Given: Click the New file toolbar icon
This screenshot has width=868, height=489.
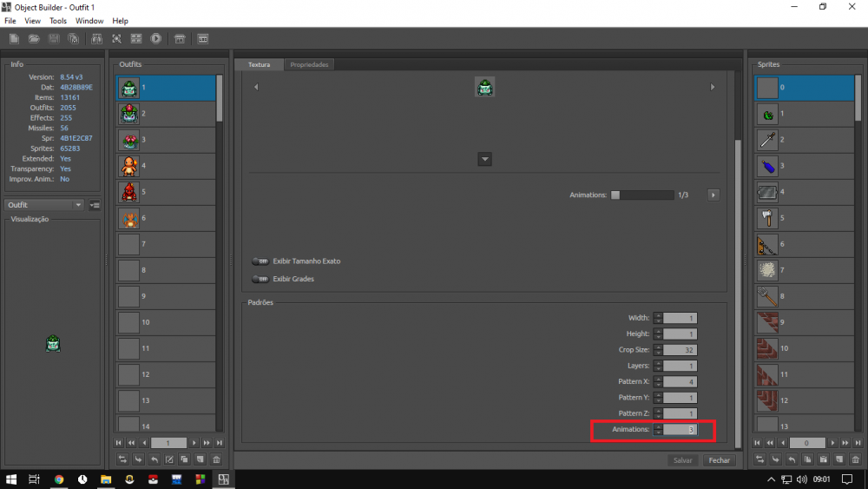Looking at the screenshot, I should [x=15, y=39].
